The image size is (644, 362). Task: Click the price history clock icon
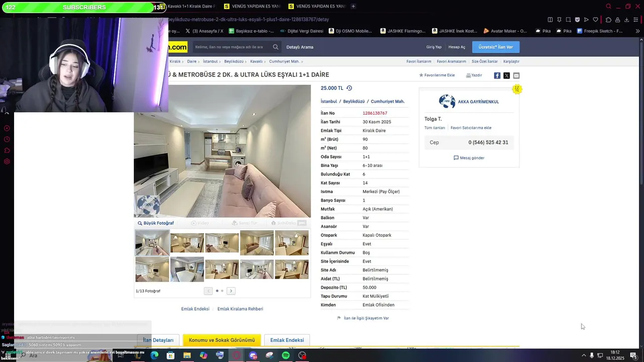pyautogui.click(x=349, y=88)
